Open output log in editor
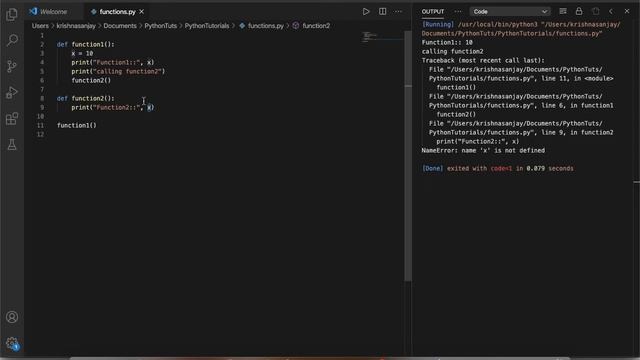 coord(596,11)
